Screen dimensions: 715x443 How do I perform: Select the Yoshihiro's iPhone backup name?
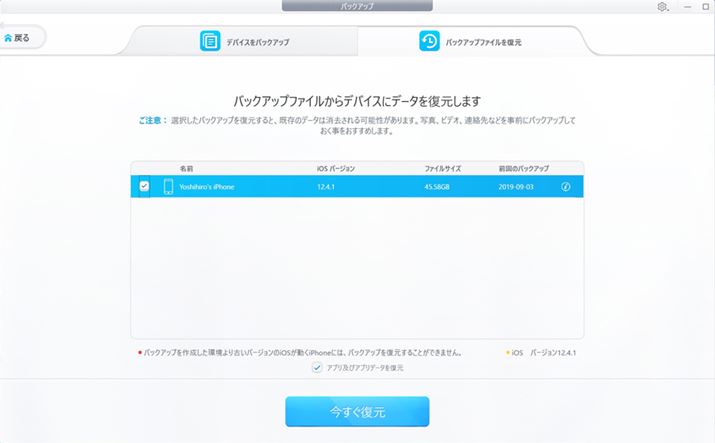206,186
